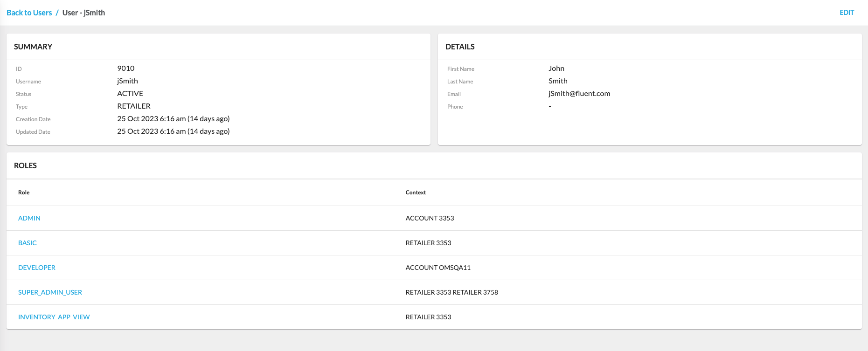868x351 pixels.
Task: Click the user ID value 9010
Action: [x=125, y=69]
